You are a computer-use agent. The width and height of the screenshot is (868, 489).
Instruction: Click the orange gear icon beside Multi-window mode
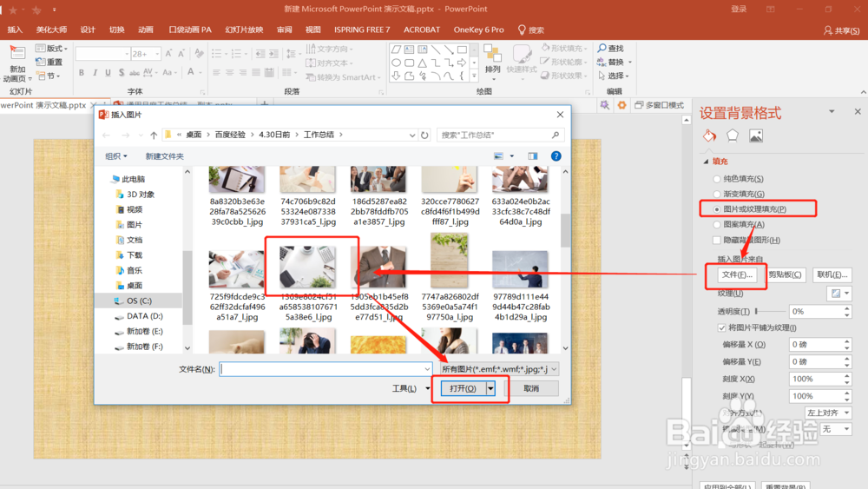point(621,105)
